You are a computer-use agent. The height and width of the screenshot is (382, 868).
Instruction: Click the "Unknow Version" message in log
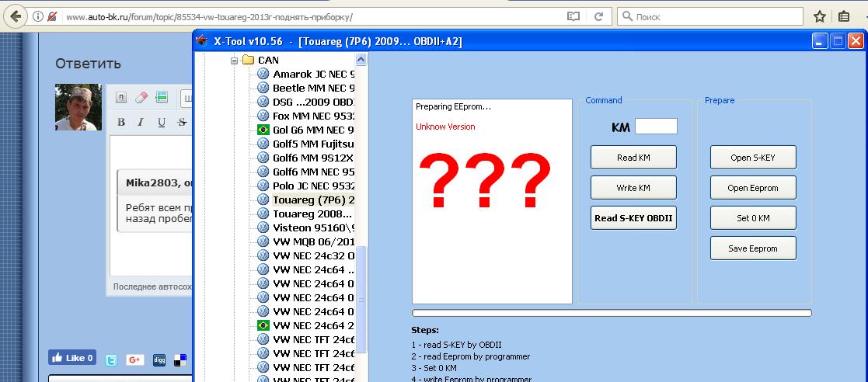(x=445, y=127)
